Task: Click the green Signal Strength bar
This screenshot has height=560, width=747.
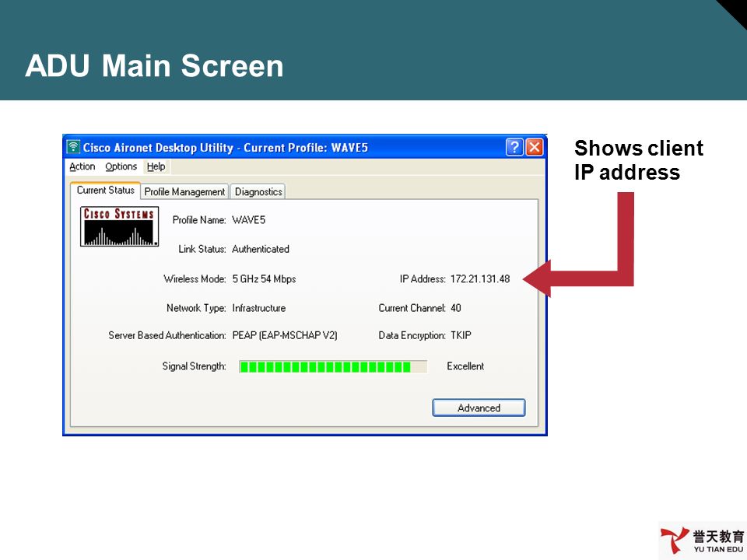Action: coord(333,366)
